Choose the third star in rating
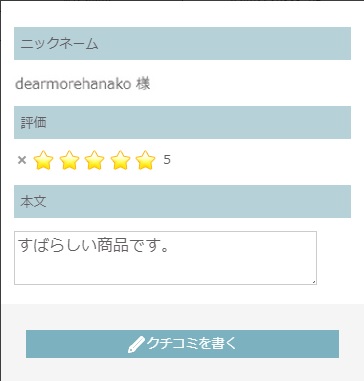 click(x=95, y=160)
